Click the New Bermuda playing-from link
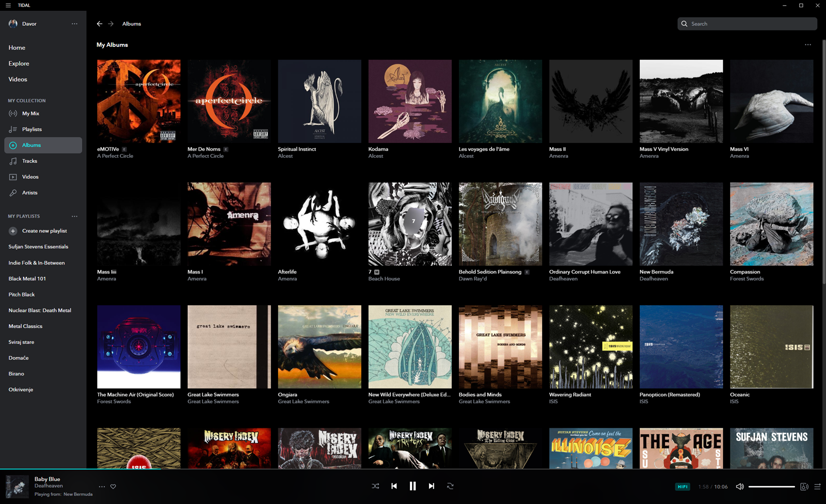The width and height of the screenshot is (826, 504). (x=78, y=494)
